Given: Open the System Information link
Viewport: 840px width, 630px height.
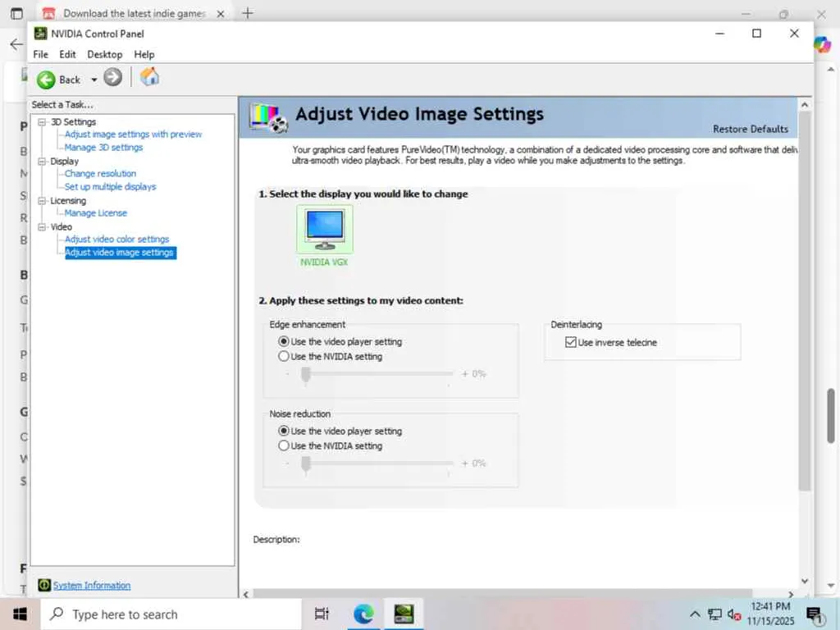Looking at the screenshot, I should point(92,586).
